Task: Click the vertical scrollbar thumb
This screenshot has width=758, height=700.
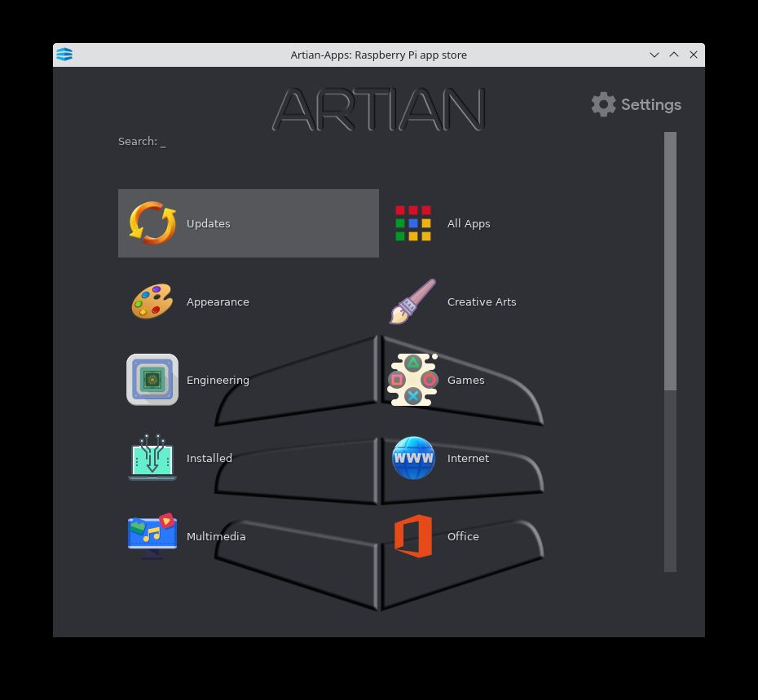Action: (670, 261)
